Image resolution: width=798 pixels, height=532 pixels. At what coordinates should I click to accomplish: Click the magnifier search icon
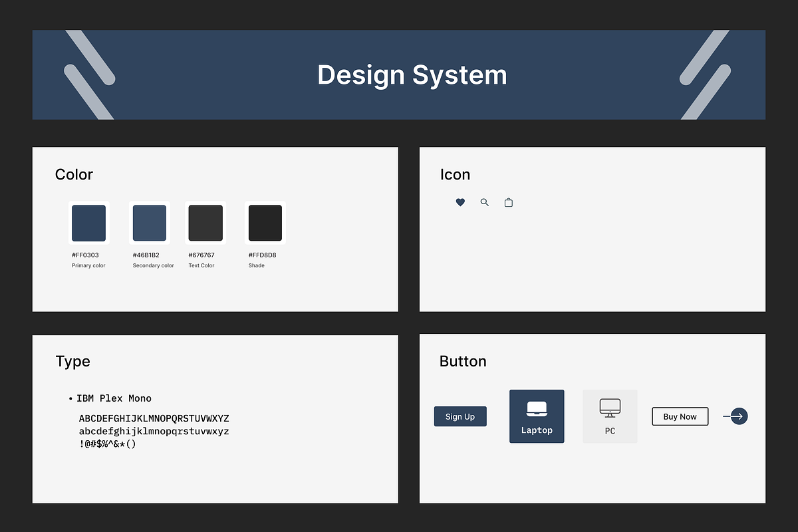click(x=485, y=203)
